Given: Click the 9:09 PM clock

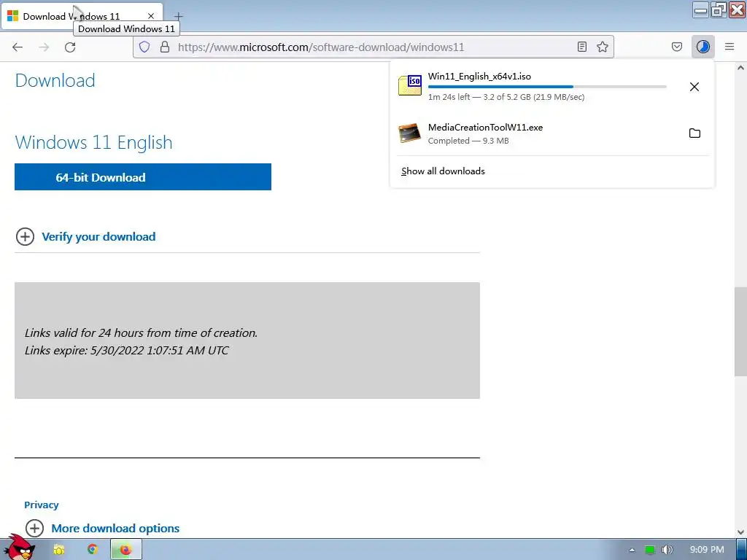Looking at the screenshot, I should click(x=707, y=550).
